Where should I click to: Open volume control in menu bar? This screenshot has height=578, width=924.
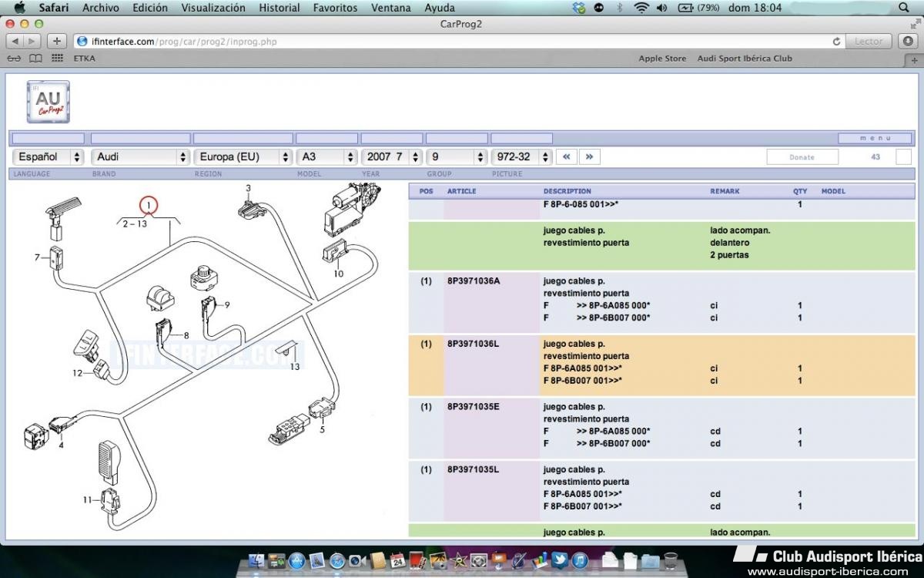tap(662, 8)
